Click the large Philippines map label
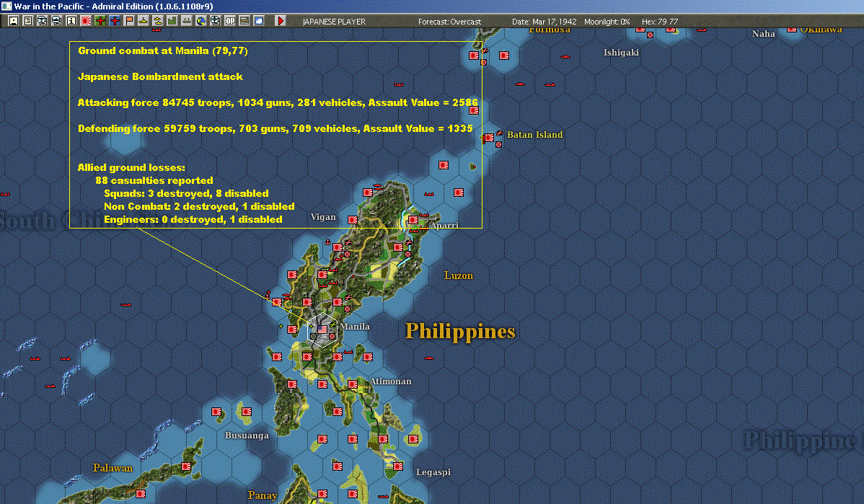The height and width of the screenshot is (504, 864). click(x=460, y=332)
